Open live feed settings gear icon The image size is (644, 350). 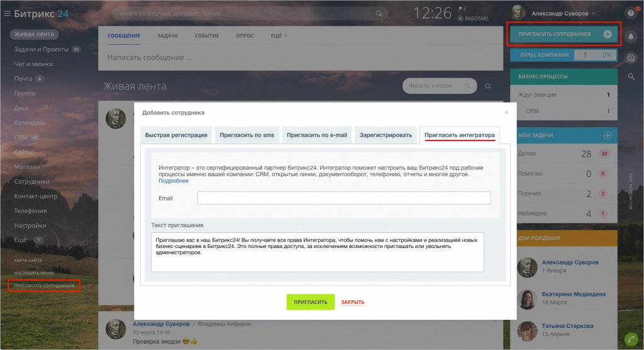487,86
